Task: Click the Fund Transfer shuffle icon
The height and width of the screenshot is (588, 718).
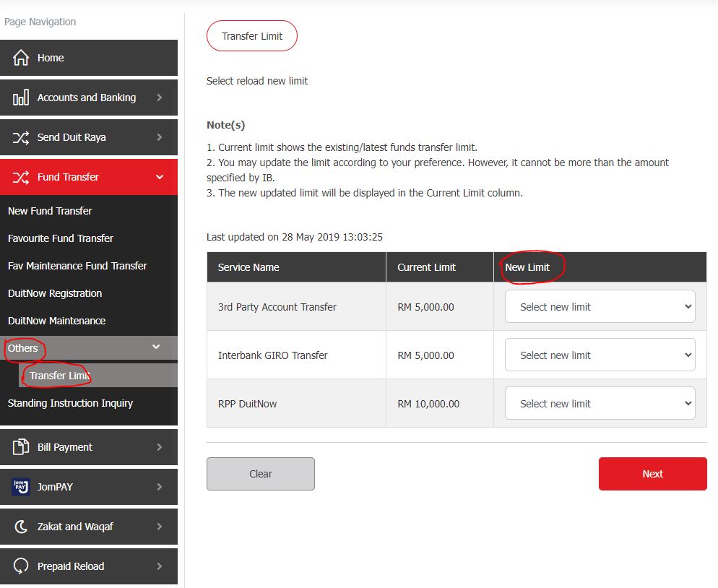Action: click(21, 177)
